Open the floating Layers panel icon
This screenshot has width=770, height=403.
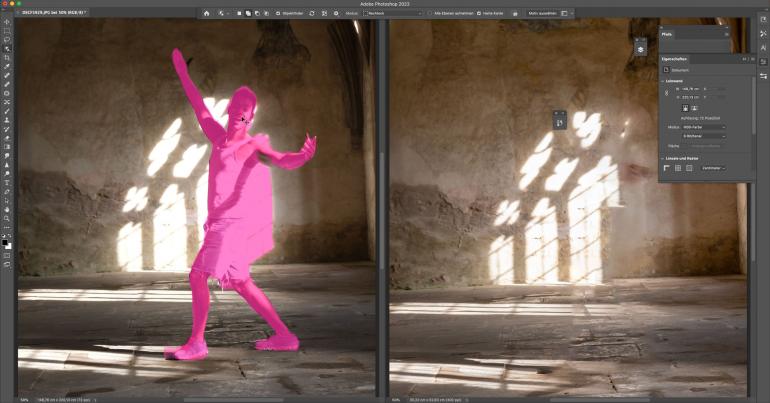(x=640, y=49)
